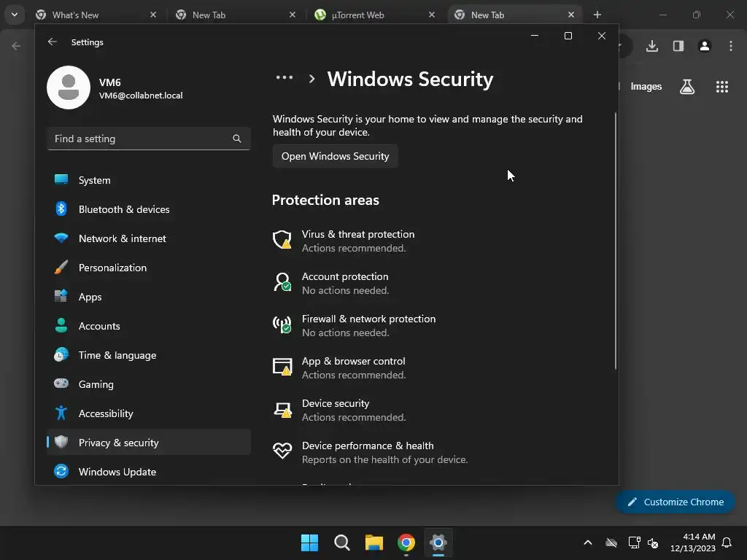The height and width of the screenshot is (560, 747).
Task: Click Open Windows Security button
Action: [336, 156]
